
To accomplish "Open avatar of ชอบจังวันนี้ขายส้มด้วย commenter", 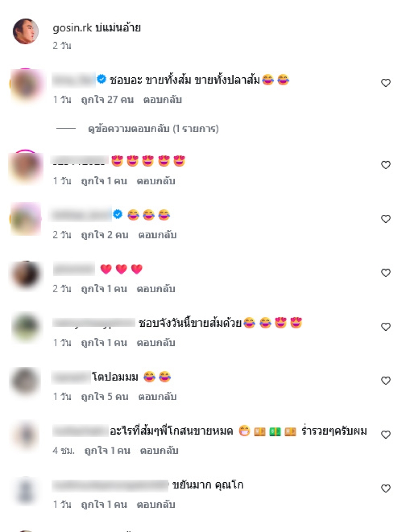I will coord(26,327).
